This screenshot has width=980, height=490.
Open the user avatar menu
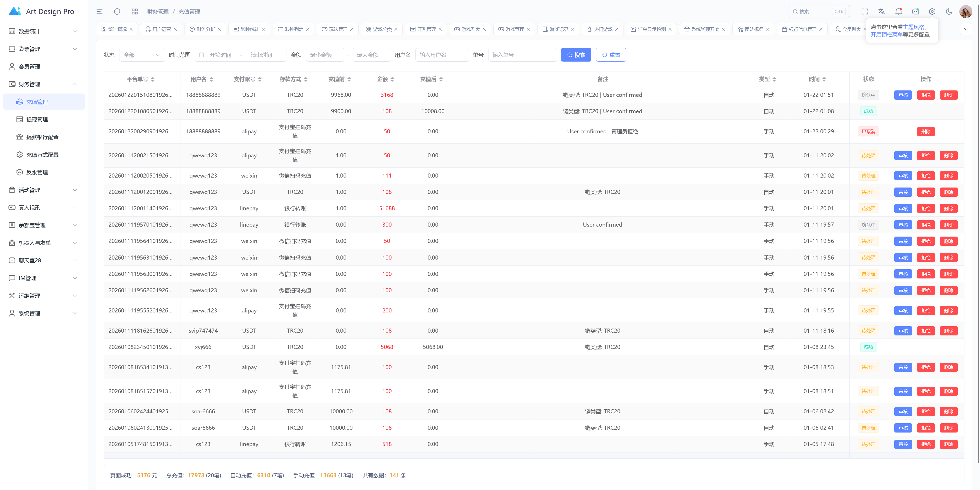[x=965, y=11]
